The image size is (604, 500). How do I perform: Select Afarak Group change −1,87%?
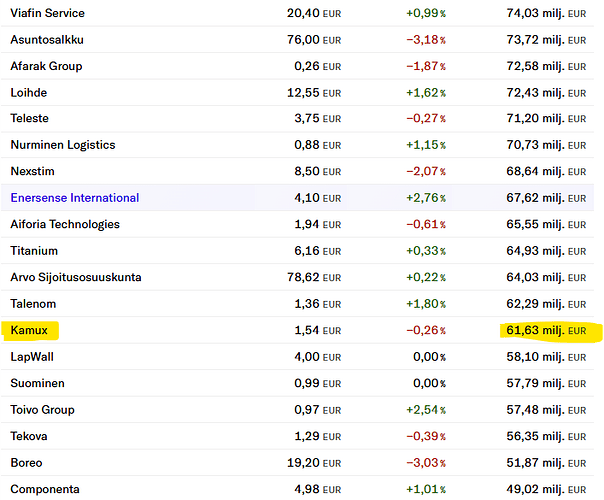(x=426, y=66)
